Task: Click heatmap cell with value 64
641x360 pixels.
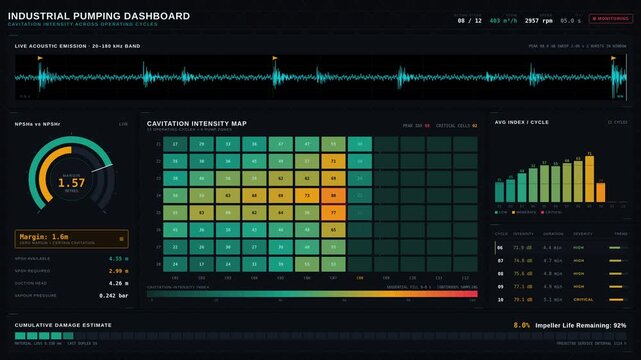Action: (x=280, y=213)
